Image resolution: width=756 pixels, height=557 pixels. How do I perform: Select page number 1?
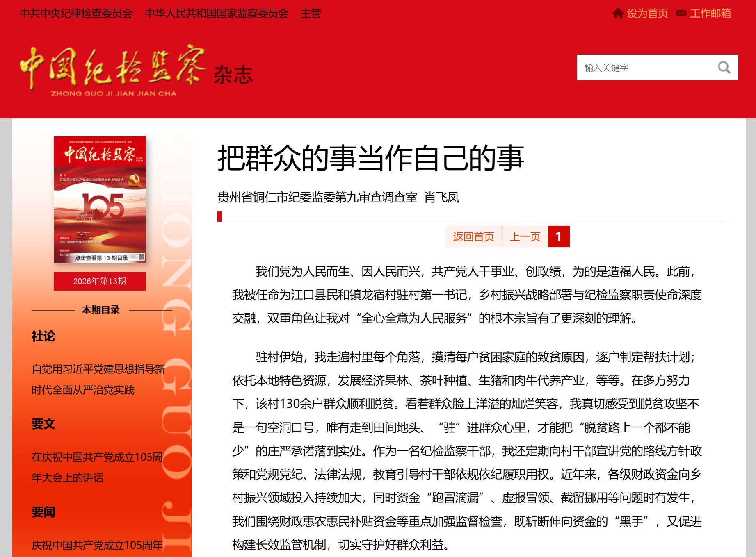pyautogui.click(x=558, y=236)
